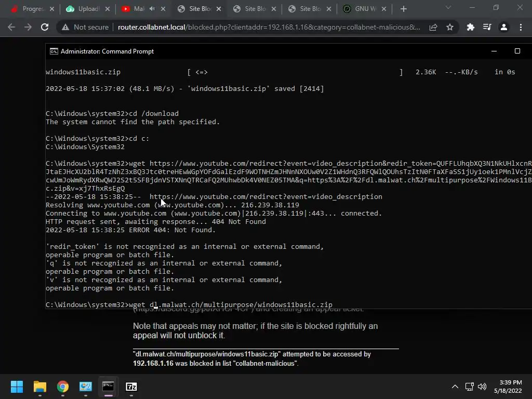532x399 pixels.
Task: Open Chrome from the taskbar
Action: [63, 387]
